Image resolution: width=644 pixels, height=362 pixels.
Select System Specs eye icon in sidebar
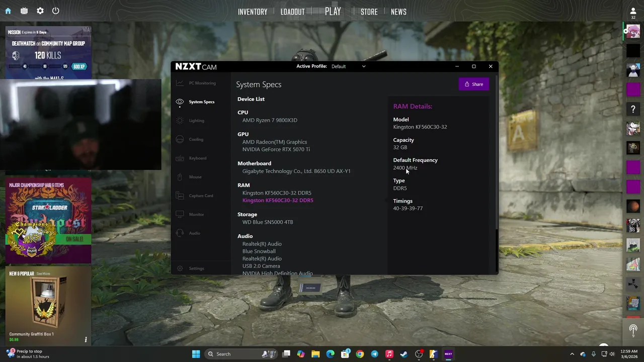180,102
